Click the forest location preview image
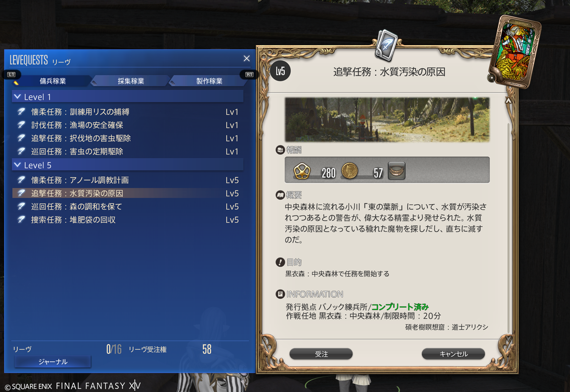Screen dimensions: 570x392 coord(387,120)
